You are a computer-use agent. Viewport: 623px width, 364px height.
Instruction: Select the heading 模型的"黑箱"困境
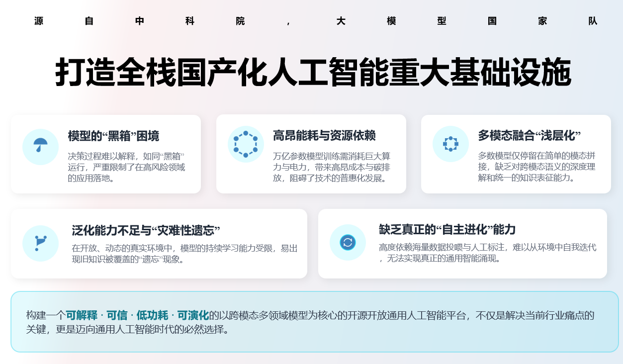[x=113, y=136]
